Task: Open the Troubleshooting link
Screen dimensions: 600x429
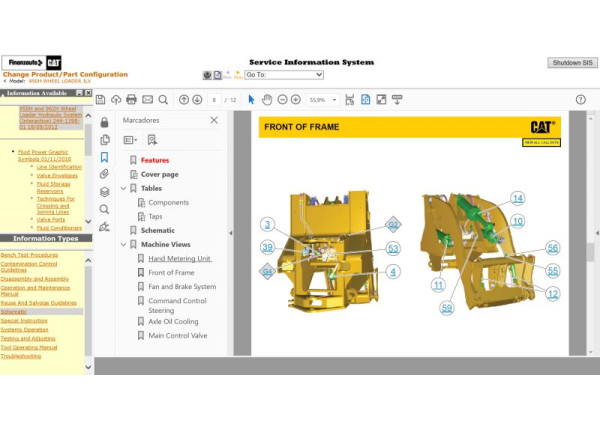Action: point(20,356)
